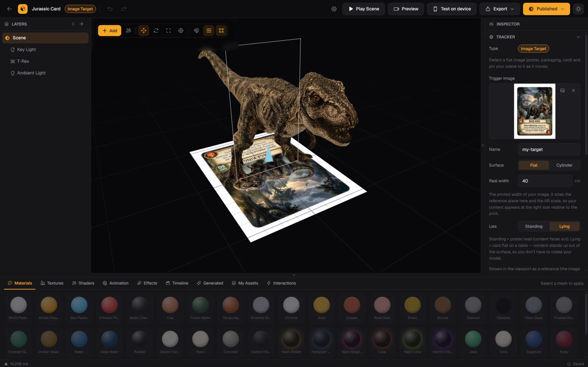Toggle the bounding box display button
Viewport: 588px width, 367px height.
coord(221,31)
